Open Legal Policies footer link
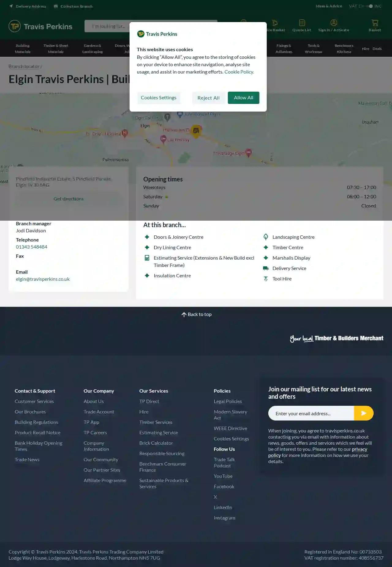Image resolution: width=392 pixels, height=567 pixels. click(228, 401)
